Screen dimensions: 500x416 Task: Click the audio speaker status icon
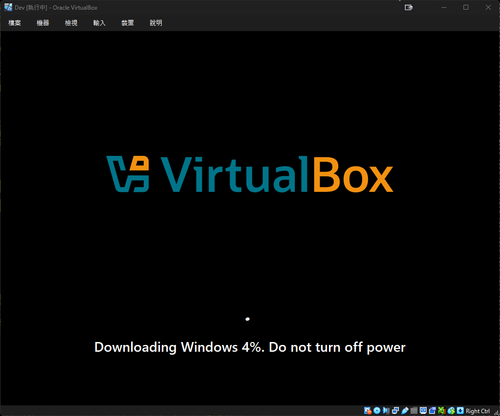coord(386,411)
